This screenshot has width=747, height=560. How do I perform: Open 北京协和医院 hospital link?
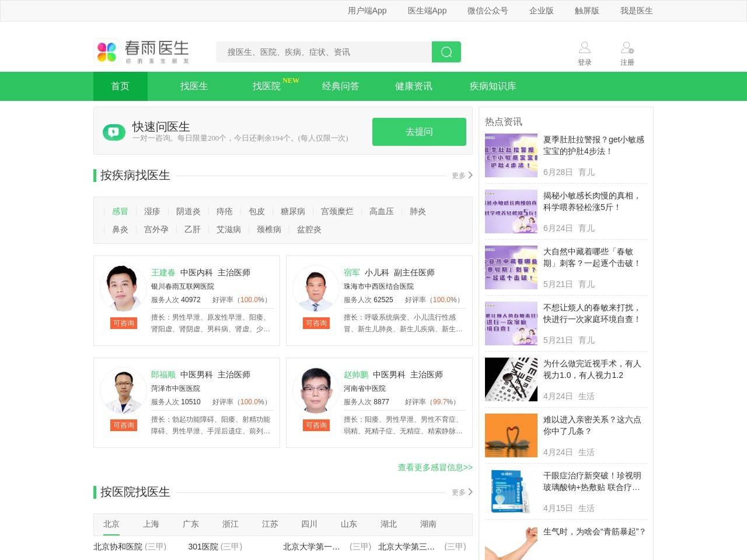[118, 547]
